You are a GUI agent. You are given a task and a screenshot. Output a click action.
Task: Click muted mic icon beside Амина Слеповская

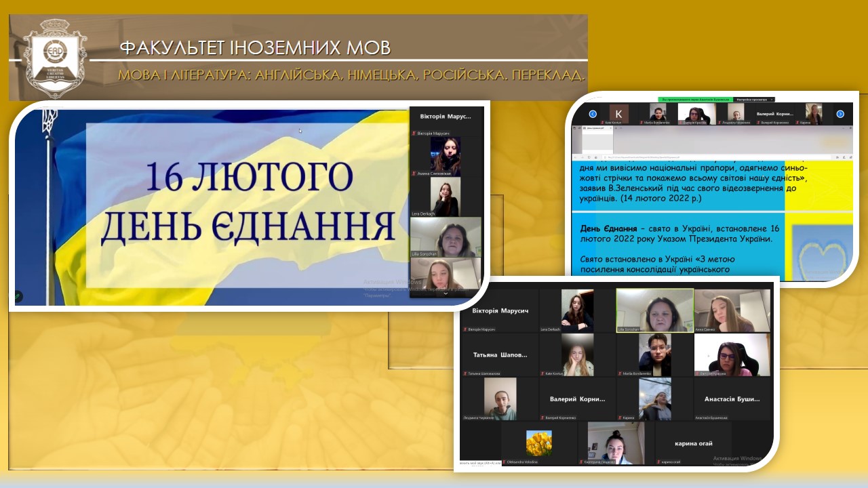[x=415, y=174]
